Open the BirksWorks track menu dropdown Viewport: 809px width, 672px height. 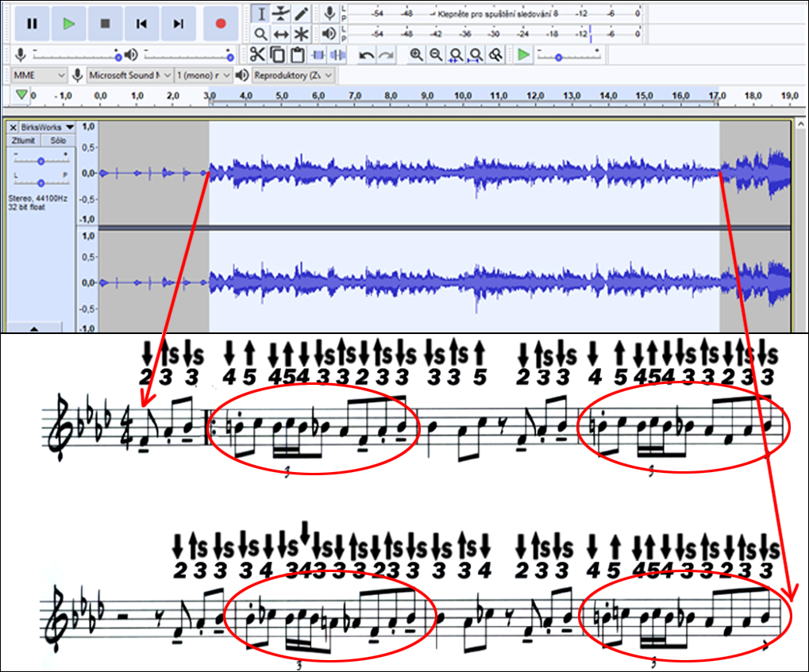(48, 127)
